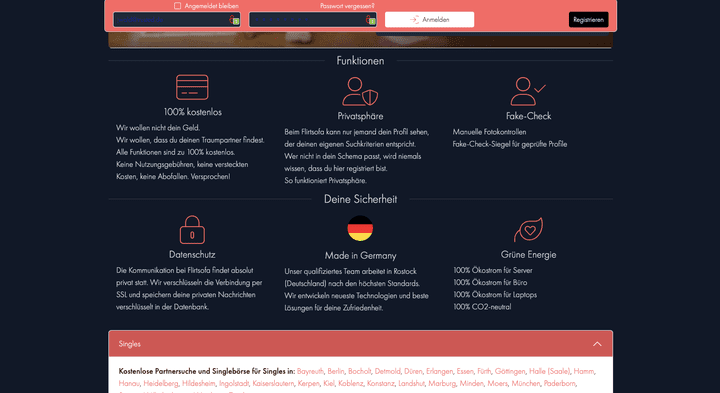
Task: Open the Koblenz singles link
Action: pyautogui.click(x=350, y=383)
